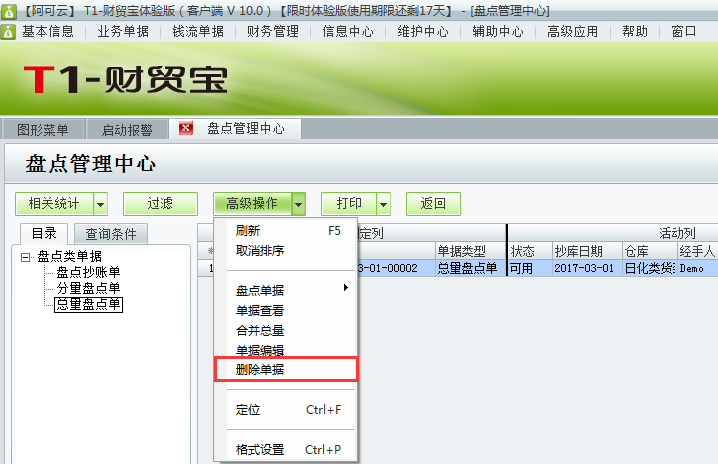Screen dimensions: 718x464
Task: Close the 盘点管理中心 tab via red X icon
Action: click(x=185, y=128)
